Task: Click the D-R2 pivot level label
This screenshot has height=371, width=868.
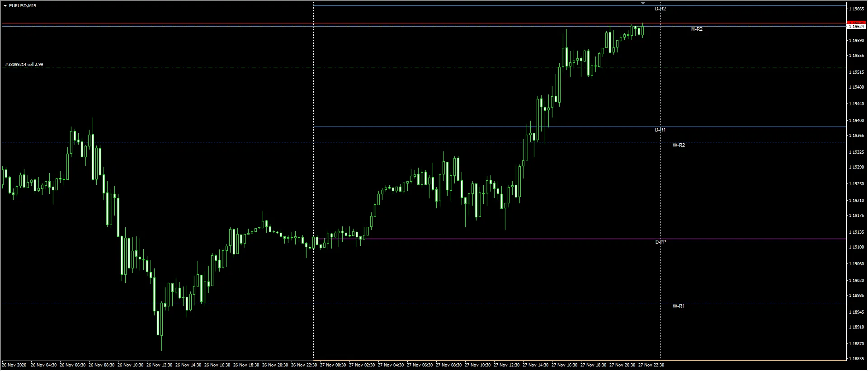Action: point(660,9)
